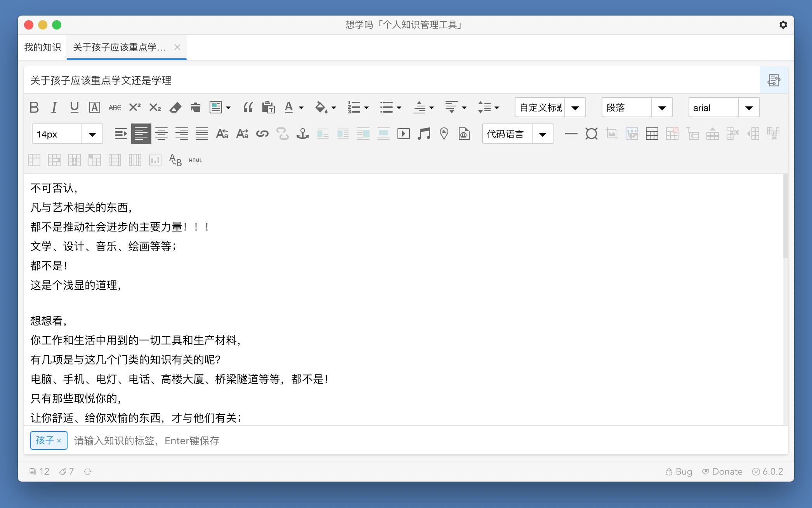Click the anchor icon in the toolbar
Viewport: 812px width, 508px height.
(x=302, y=134)
